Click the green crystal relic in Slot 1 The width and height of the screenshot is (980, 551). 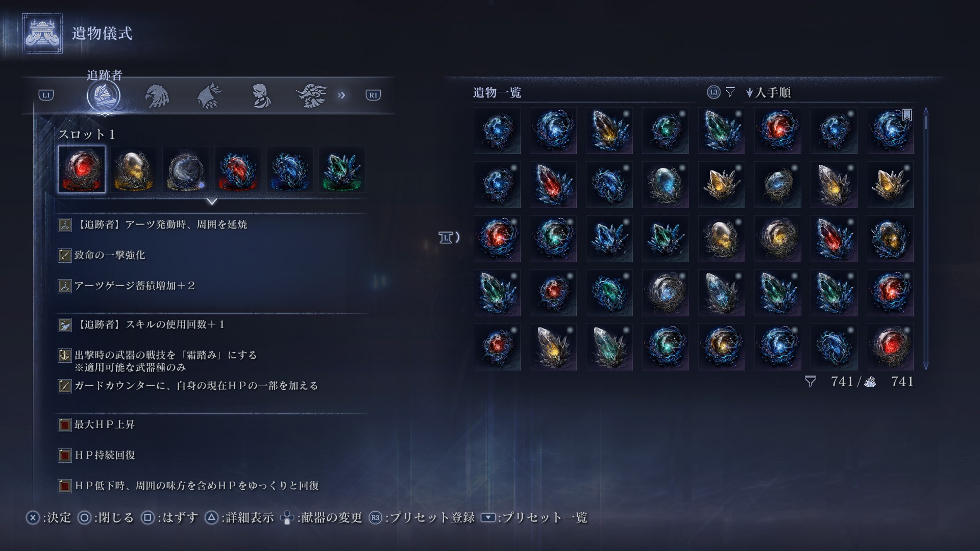pos(342,169)
